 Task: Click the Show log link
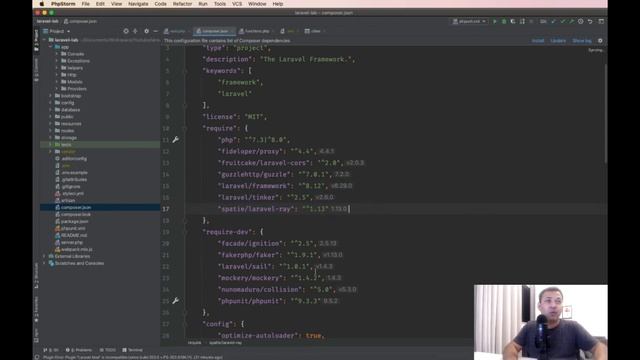pos(582,41)
